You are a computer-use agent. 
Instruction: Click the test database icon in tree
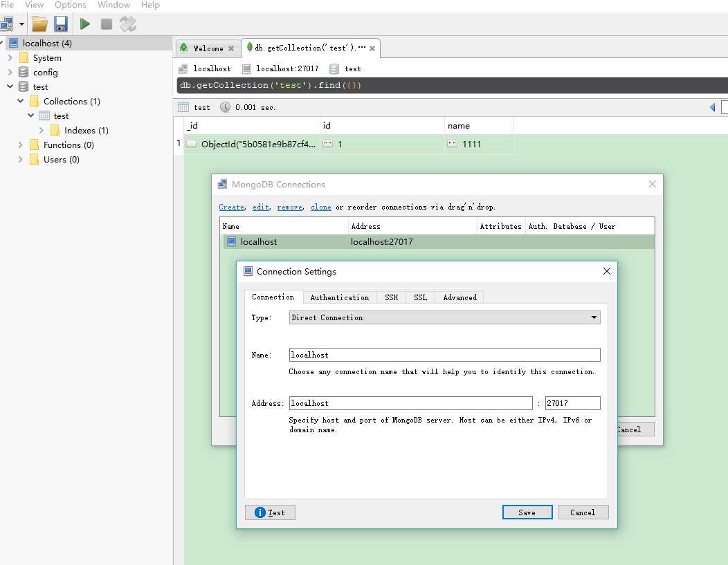point(24,86)
